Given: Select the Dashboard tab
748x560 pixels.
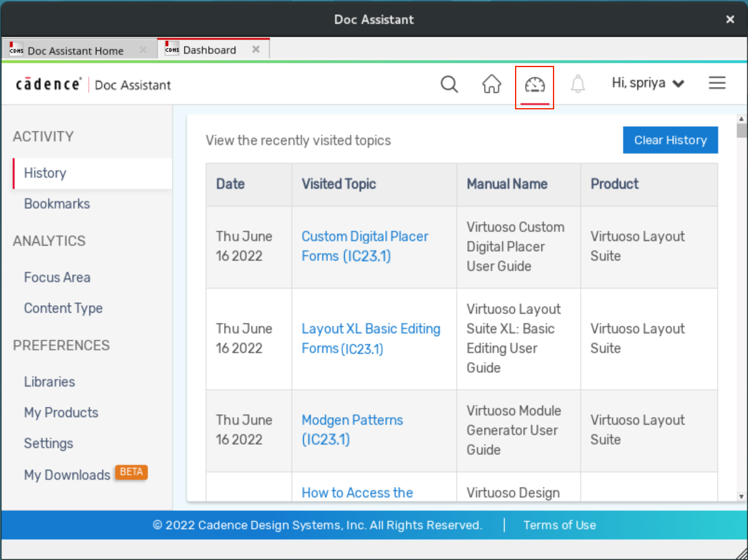Looking at the screenshot, I should click(209, 50).
